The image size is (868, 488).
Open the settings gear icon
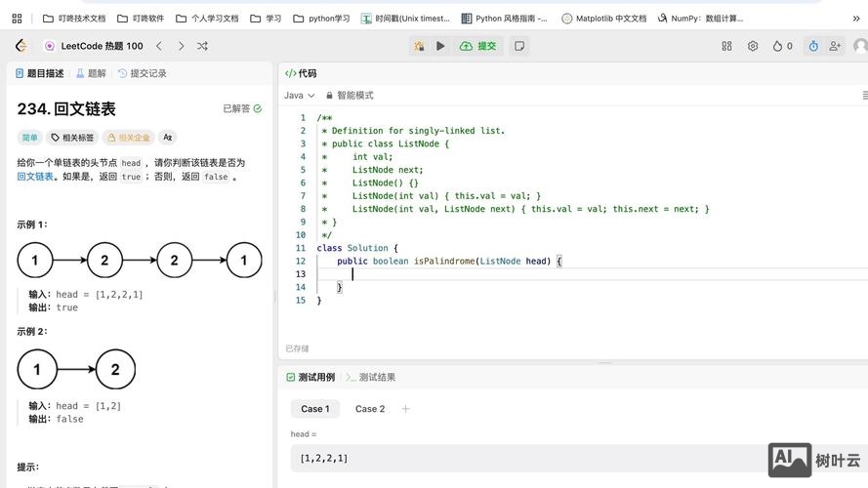pos(753,46)
